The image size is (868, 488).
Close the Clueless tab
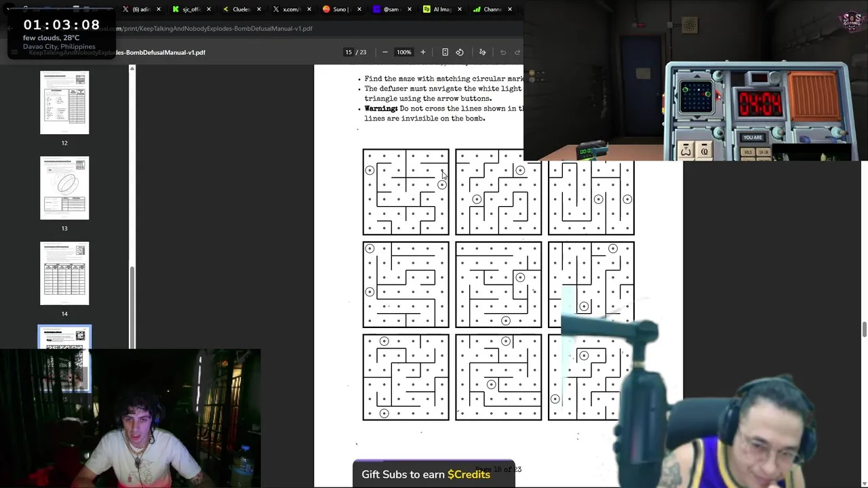point(259,9)
